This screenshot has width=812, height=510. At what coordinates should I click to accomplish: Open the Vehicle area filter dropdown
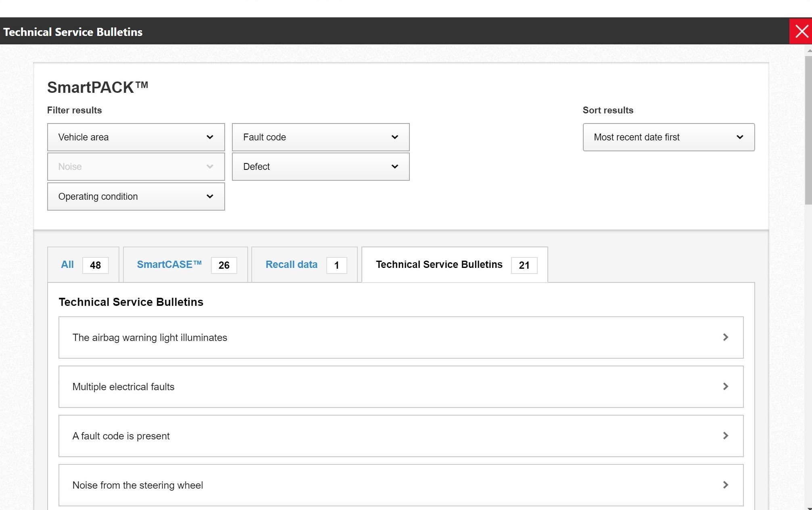coord(136,137)
